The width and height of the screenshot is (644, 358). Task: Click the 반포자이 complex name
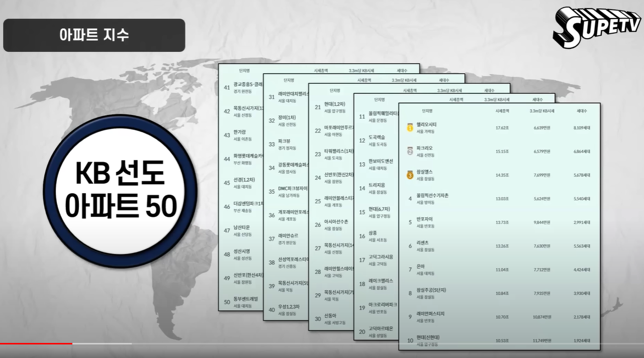pos(424,219)
